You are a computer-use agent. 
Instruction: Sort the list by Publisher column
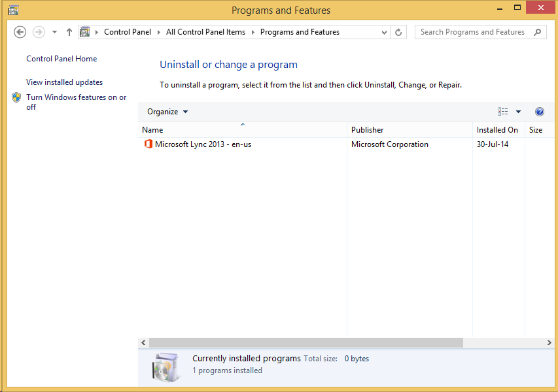click(x=368, y=130)
